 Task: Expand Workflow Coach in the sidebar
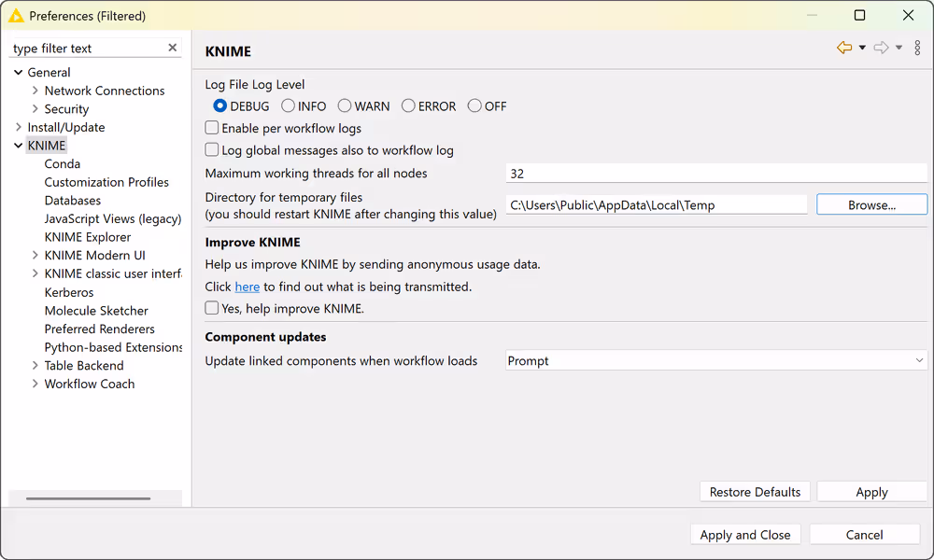(34, 384)
